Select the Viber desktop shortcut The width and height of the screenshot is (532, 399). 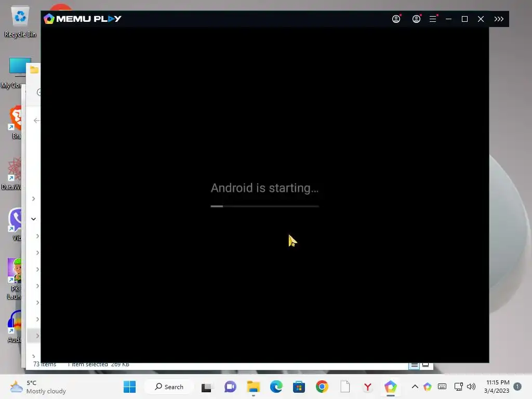(15, 224)
